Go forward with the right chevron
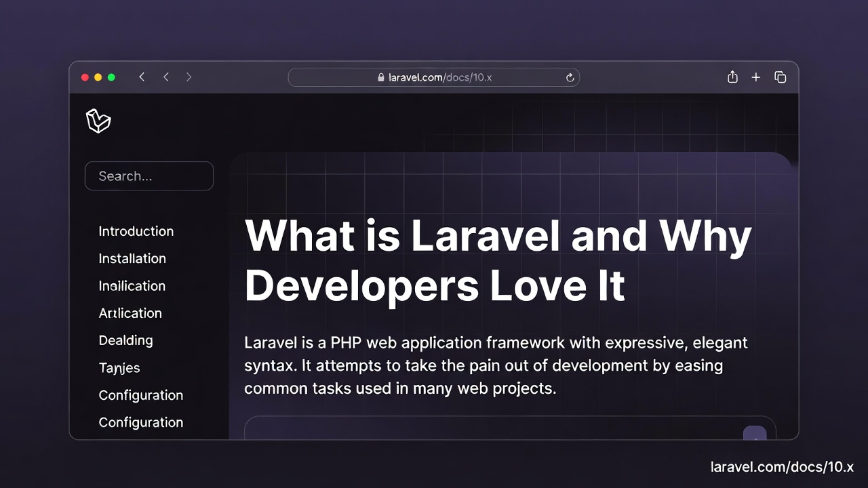This screenshot has width=868, height=488. point(189,77)
